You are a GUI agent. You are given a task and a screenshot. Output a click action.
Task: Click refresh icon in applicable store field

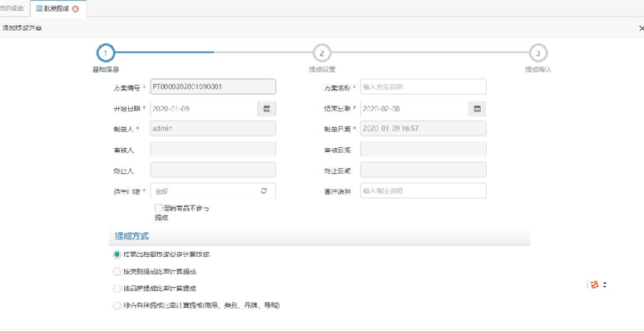coord(264,190)
